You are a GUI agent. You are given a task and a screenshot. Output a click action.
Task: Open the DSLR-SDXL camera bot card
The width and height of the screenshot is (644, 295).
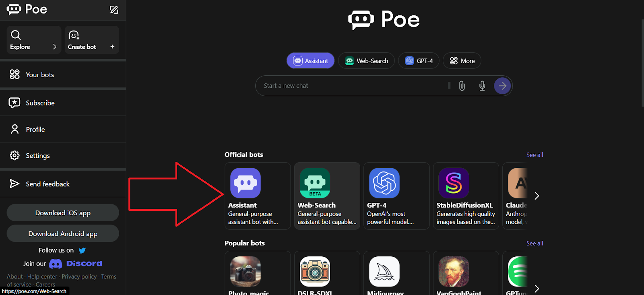tap(327, 273)
